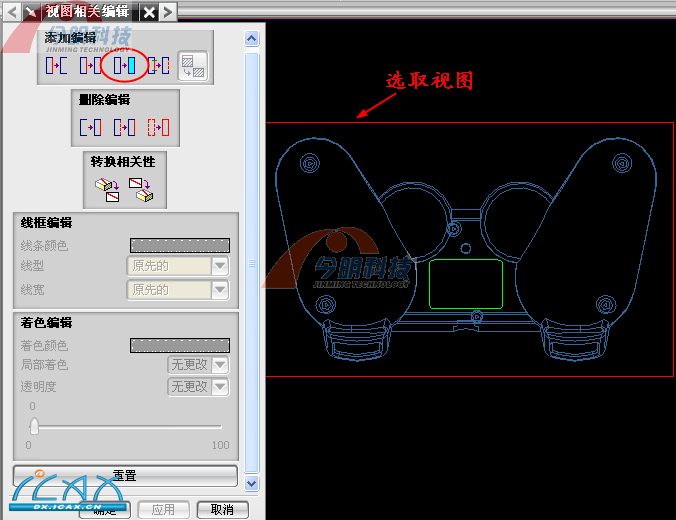Select the Delete Selected Edits icon under 删除编辑
The height and width of the screenshot is (520, 676).
pyautogui.click(x=125, y=127)
